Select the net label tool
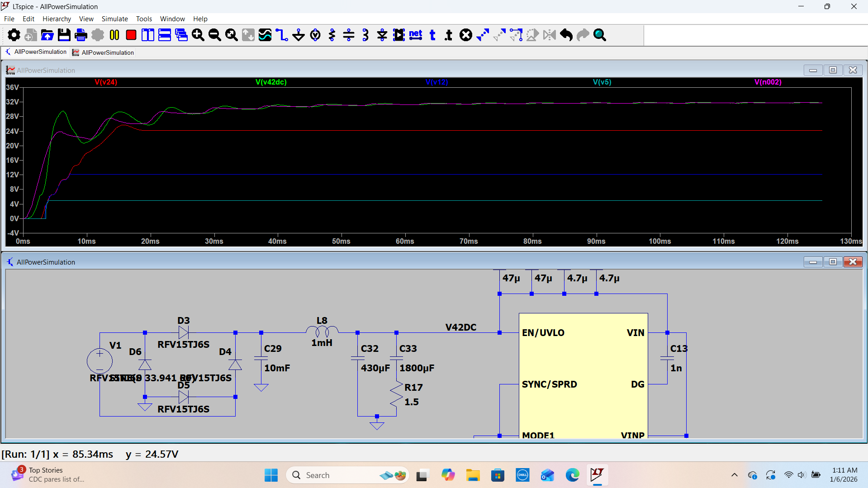This screenshot has height=488, width=868. [x=415, y=35]
